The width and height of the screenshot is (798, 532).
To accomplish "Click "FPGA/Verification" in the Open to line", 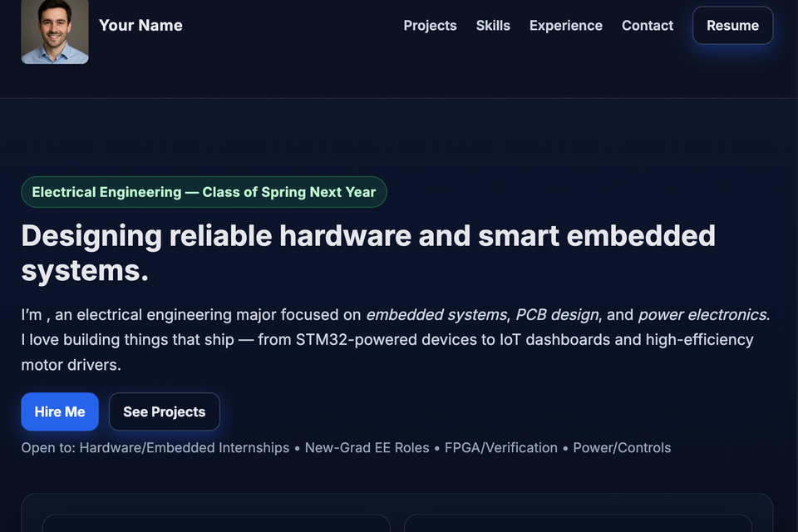I will [500, 448].
